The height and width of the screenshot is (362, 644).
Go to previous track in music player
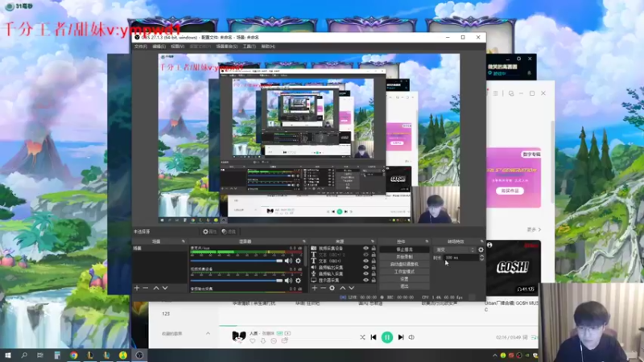(374, 337)
